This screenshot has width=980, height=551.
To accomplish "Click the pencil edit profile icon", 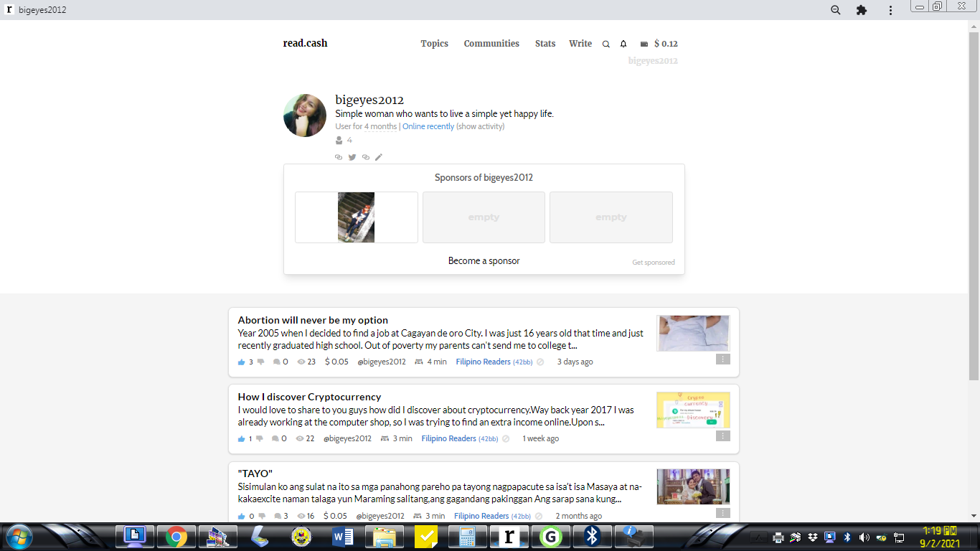I will (379, 157).
